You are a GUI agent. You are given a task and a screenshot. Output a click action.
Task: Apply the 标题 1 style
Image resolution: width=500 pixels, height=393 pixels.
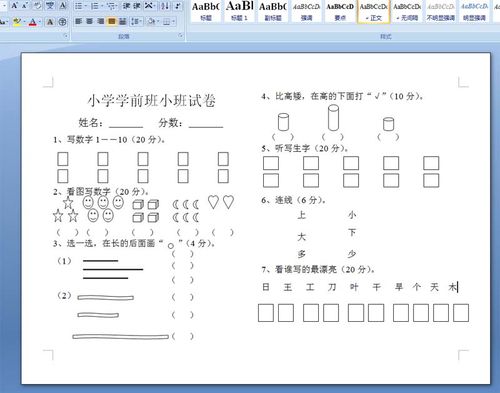pos(239,11)
